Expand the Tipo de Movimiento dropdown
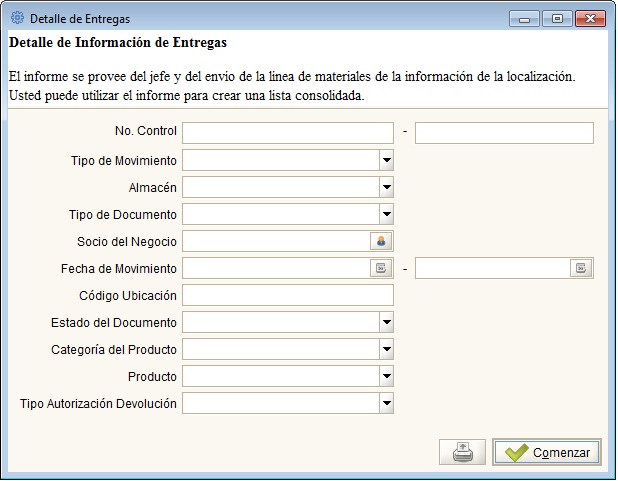Image resolution: width=618 pixels, height=481 pixels. click(386, 160)
